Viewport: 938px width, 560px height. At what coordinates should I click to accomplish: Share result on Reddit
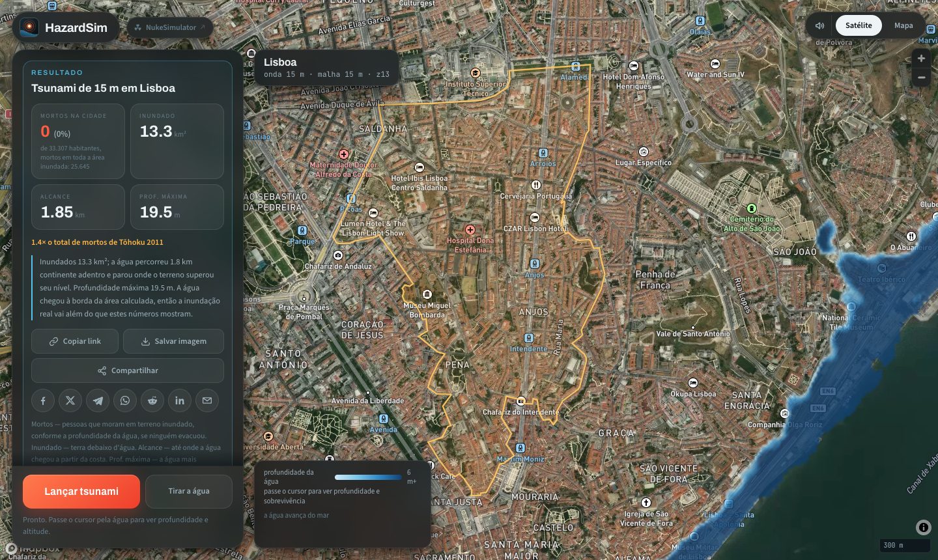pos(152,400)
